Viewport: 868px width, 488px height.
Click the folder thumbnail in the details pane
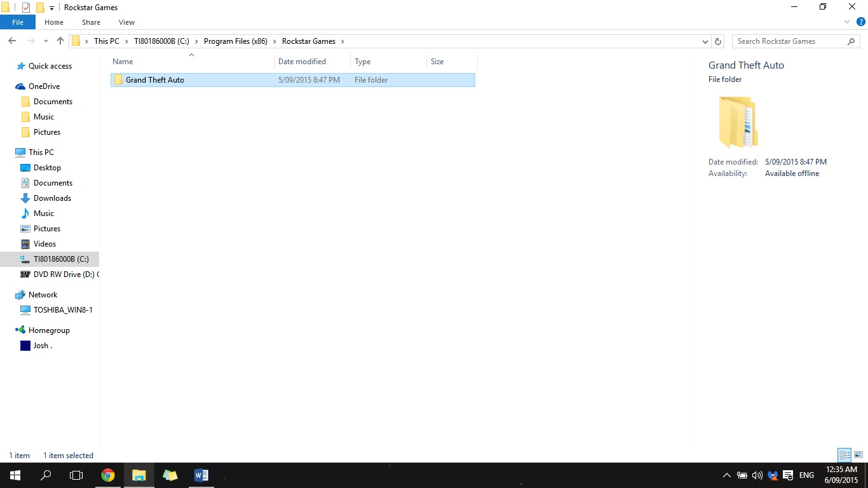pos(738,122)
